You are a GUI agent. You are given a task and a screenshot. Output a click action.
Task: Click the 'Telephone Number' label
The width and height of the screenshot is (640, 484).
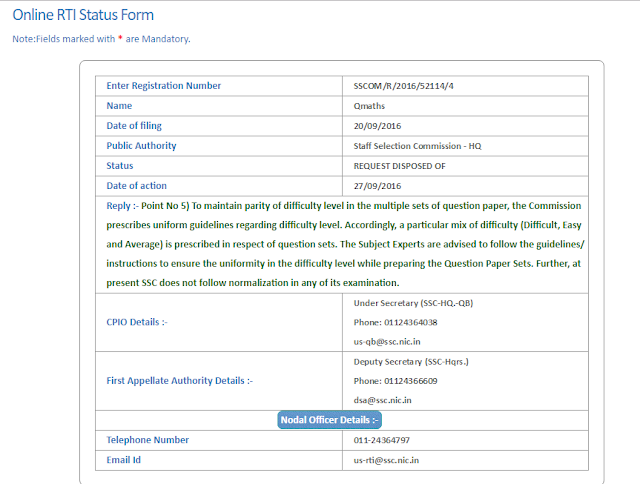[x=147, y=440]
